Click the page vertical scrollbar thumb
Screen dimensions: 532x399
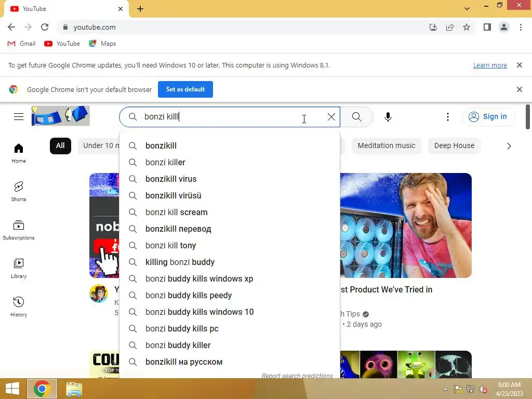pyautogui.click(x=528, y=117)
